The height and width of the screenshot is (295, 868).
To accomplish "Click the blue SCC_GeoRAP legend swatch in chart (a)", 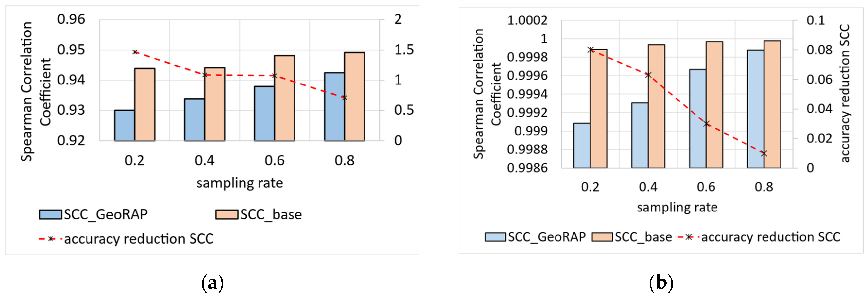I will [50, 215].
